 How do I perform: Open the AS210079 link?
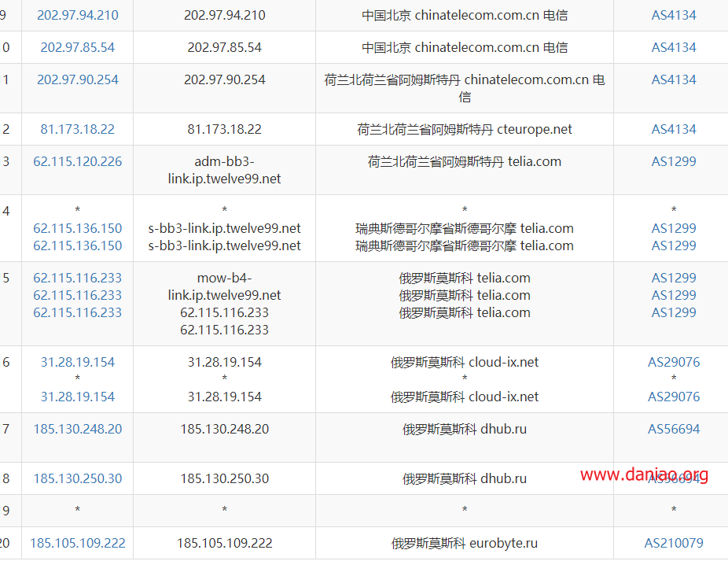tap(674, 543)
